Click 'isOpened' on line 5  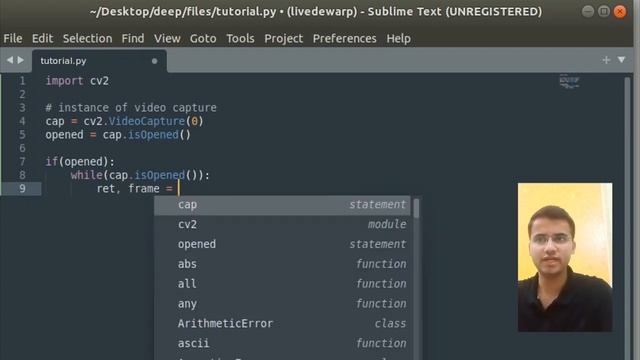(x=153, y=135)
